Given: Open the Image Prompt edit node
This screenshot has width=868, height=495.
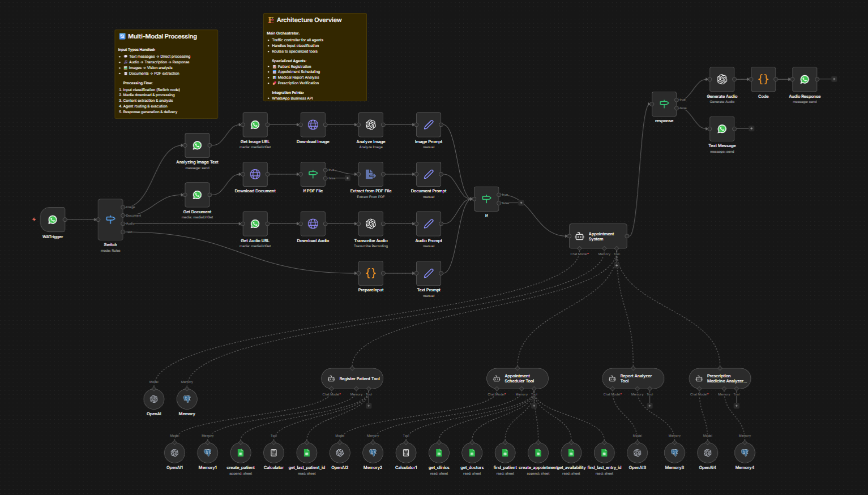Looking at the screenshot, I should click(429, 125).
